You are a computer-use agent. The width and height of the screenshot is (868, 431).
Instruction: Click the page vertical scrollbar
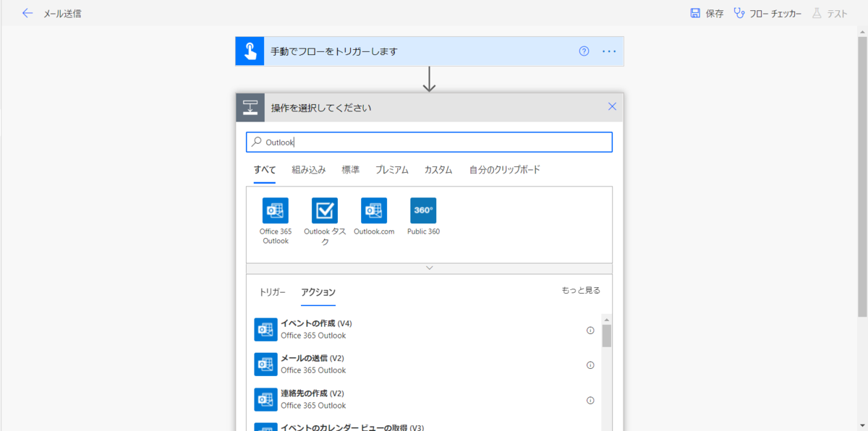coord(861,176)
